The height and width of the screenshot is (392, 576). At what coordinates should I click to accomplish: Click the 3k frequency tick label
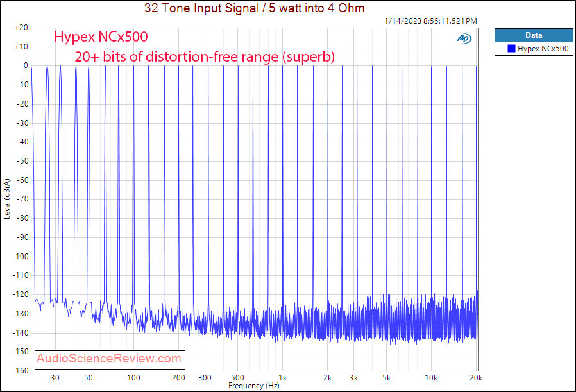pyautogui.click(x=354, y=378)
